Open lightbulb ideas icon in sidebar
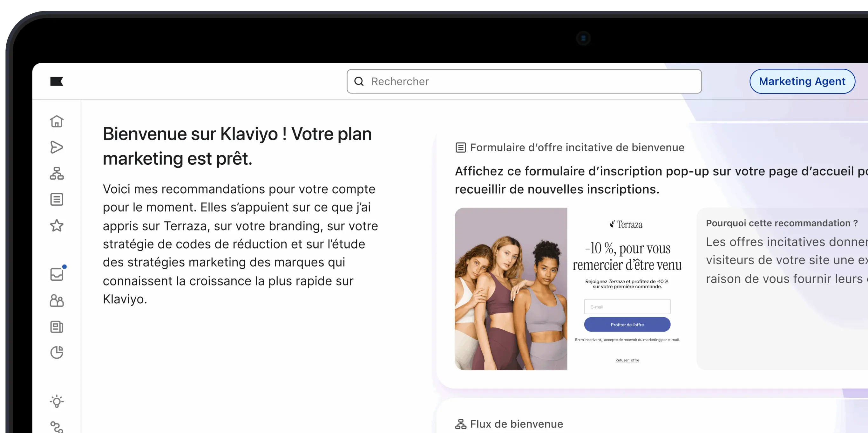This screenshot has width=868, height=433. tap(57, 401)
